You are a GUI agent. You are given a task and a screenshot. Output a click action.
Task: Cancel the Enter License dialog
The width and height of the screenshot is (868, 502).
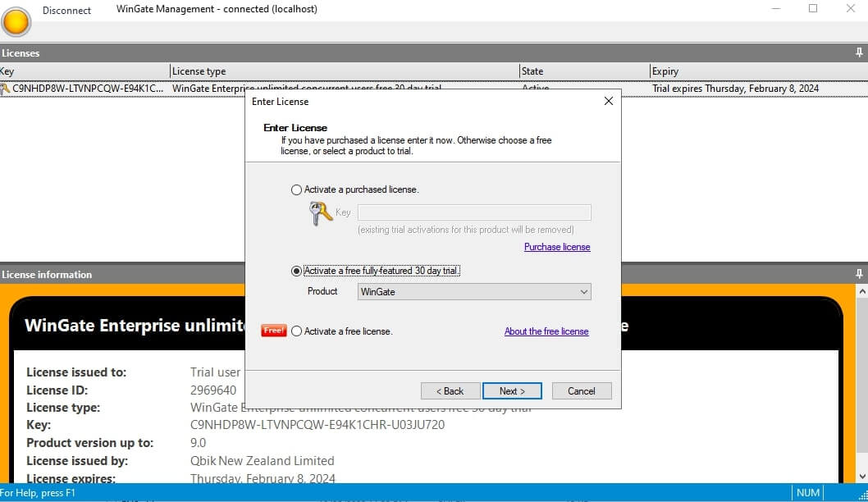point(581,390)
